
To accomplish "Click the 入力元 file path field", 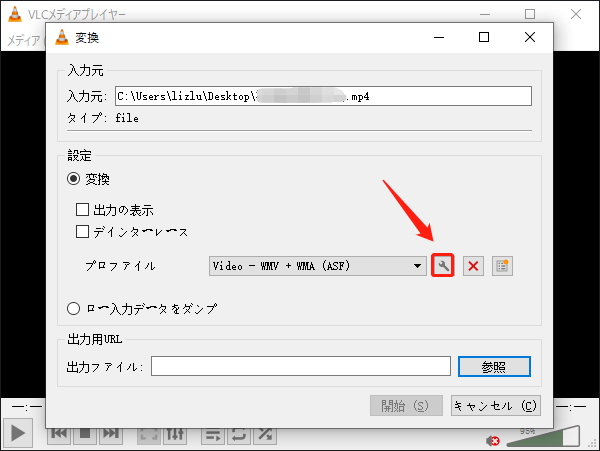I will click(x=323, y=96).
